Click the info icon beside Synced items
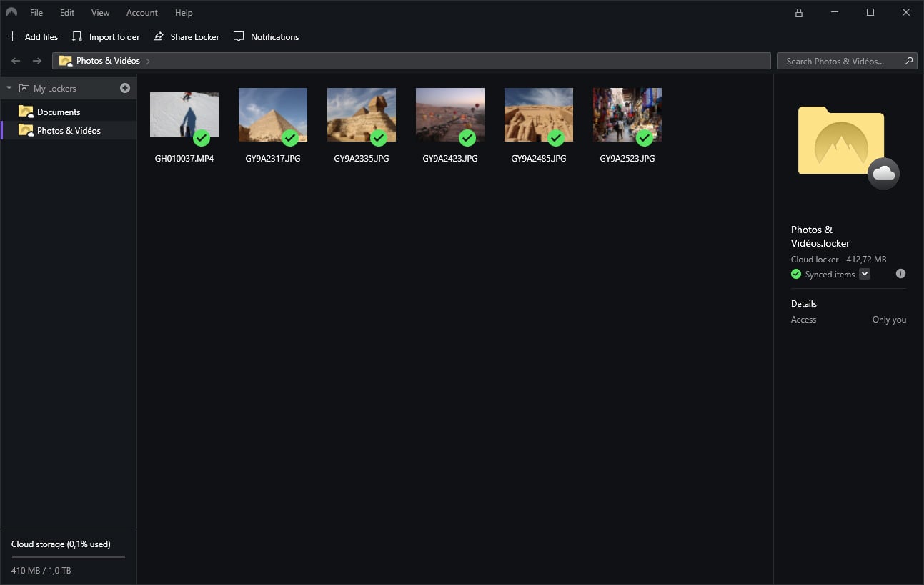The image size is (924, 585). point(900,274)
